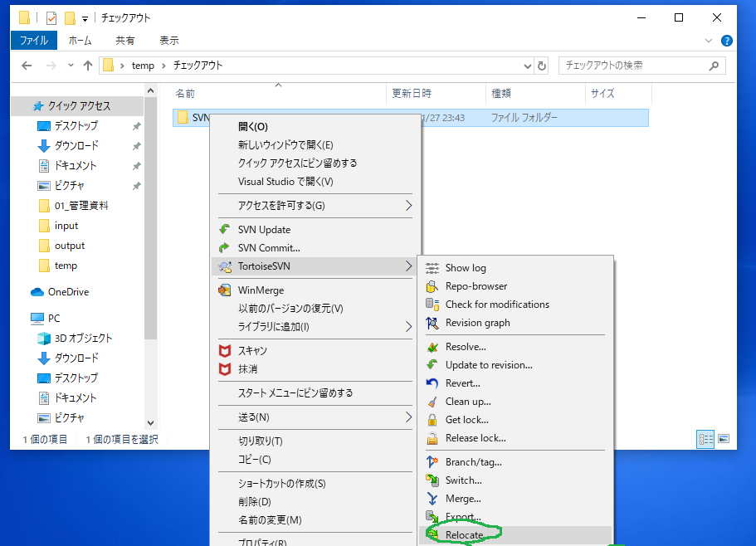Click the chevron before temp in address bar
Viewport: 756px width, 546px height.
pos(122,66)
